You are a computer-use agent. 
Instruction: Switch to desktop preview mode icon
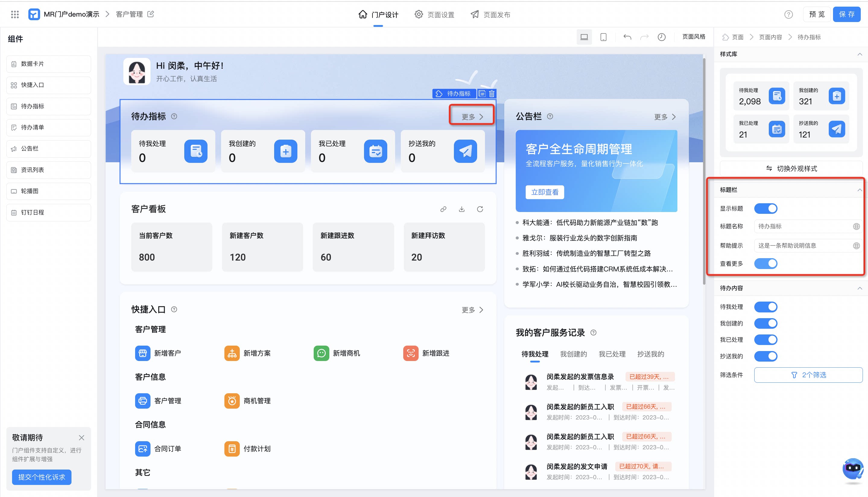pyautogui.click(x=584, y=37)
